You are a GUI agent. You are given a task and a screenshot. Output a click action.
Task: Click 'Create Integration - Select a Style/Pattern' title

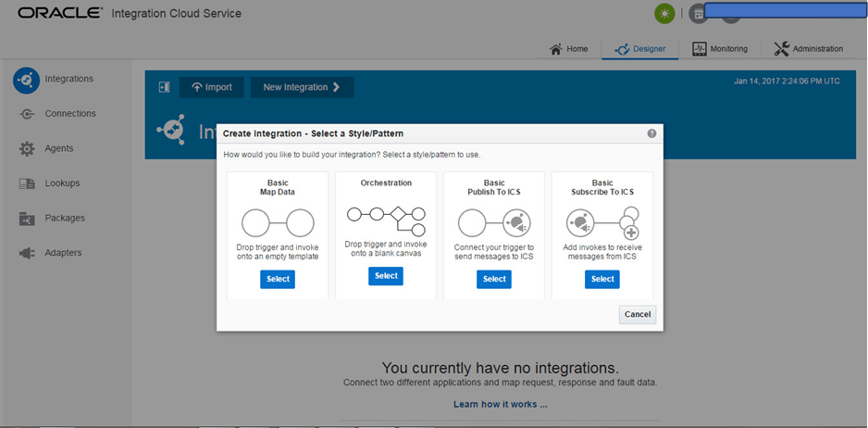click(x=314, y=133)
